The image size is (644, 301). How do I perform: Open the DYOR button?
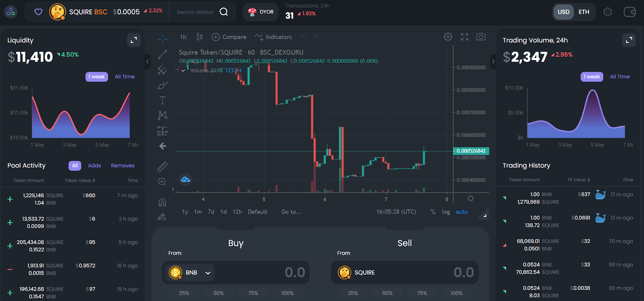click(261, 12)
